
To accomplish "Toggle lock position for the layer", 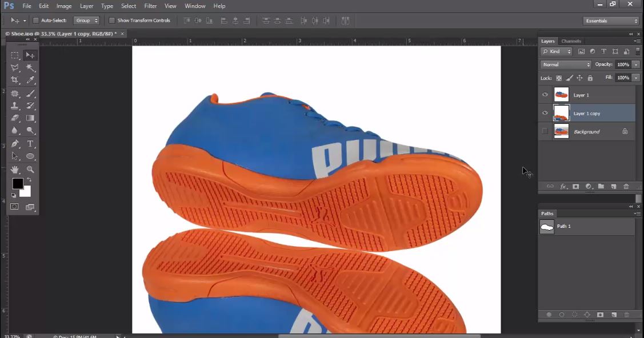I will 579,78.
